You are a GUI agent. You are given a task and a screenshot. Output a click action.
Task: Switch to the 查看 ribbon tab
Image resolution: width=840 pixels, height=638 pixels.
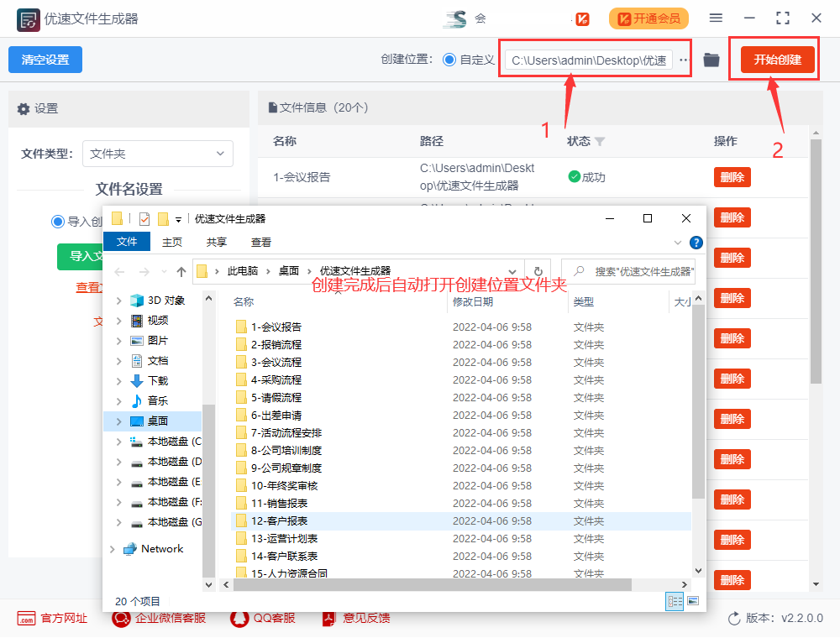(260, 241)
